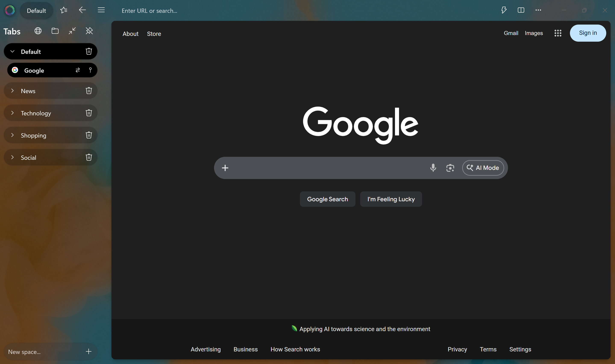Open the Gmail link

(511, 33)
